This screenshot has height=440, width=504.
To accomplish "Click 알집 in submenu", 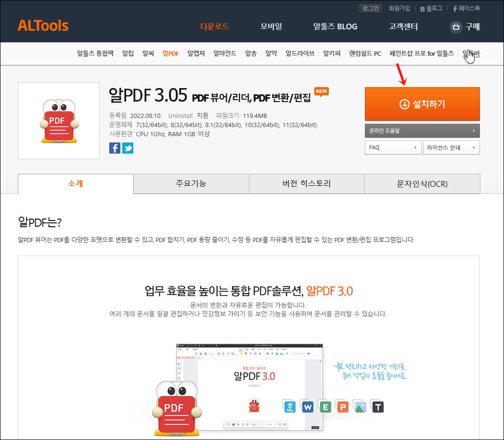I will point(128,53).
